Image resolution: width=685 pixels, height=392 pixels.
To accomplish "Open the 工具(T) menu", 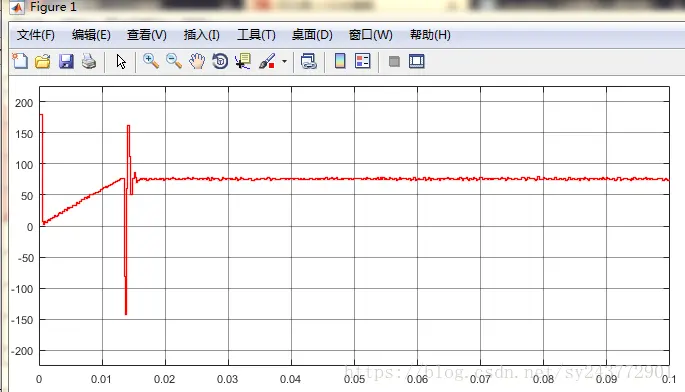I will coord(256,35).
